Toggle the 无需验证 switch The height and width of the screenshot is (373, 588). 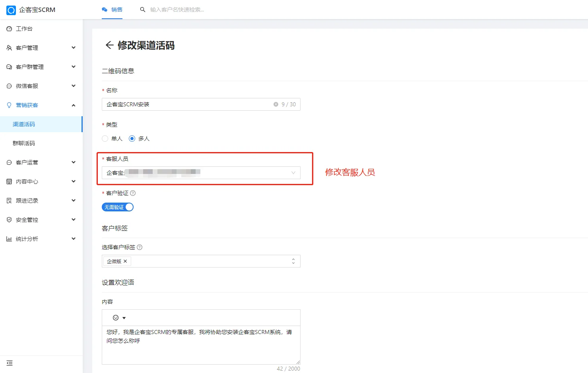[x=118, y=207]
